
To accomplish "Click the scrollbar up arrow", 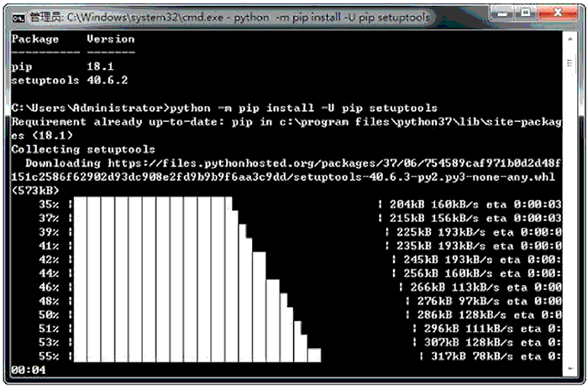I will (x=570, y=39).
